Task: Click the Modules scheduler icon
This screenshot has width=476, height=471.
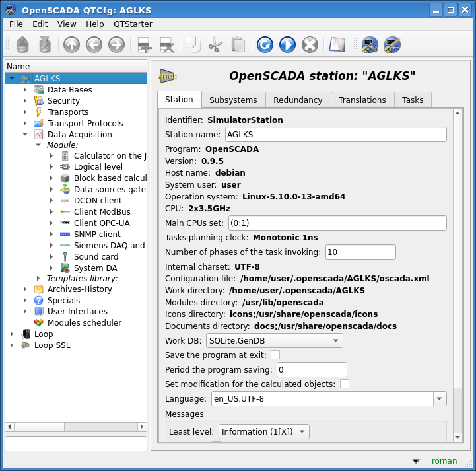Action: pyautogui.click(x=38, y=322)
